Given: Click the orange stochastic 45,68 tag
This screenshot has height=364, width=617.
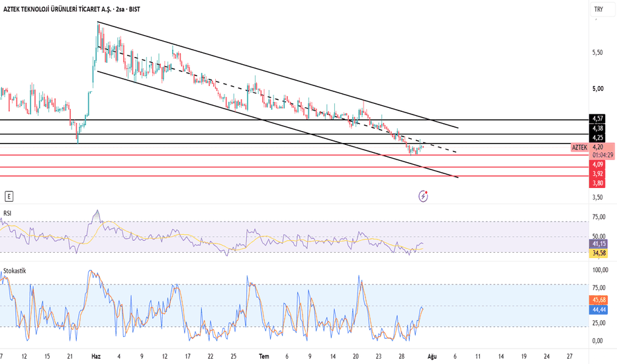Looking at the screenshot, I should click(599, 300).
